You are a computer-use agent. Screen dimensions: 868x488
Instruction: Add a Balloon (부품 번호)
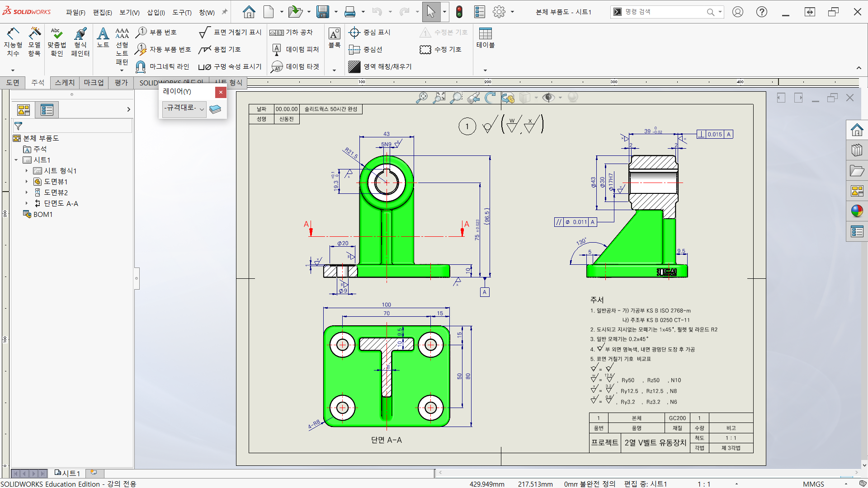tap(156, 32)
